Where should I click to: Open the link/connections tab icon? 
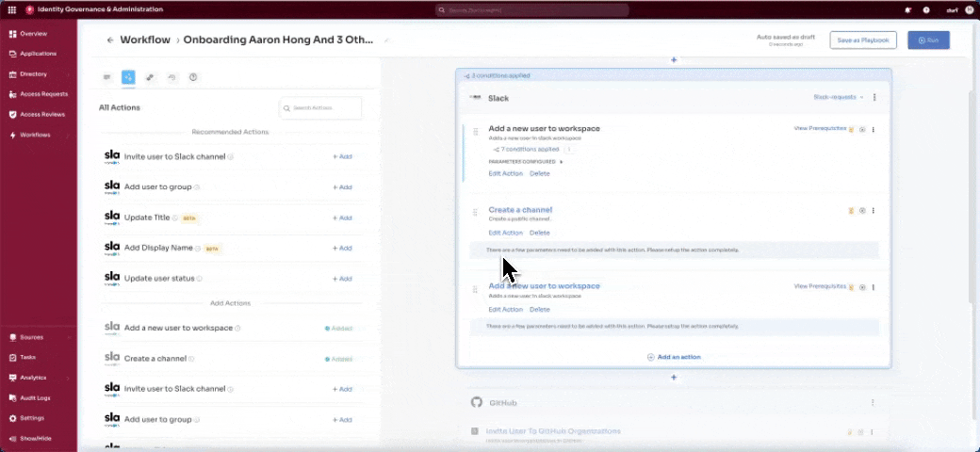coord(150,77)
